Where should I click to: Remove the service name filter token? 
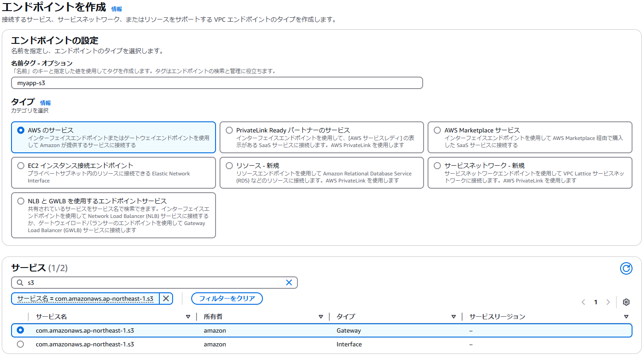pos(166,299)
